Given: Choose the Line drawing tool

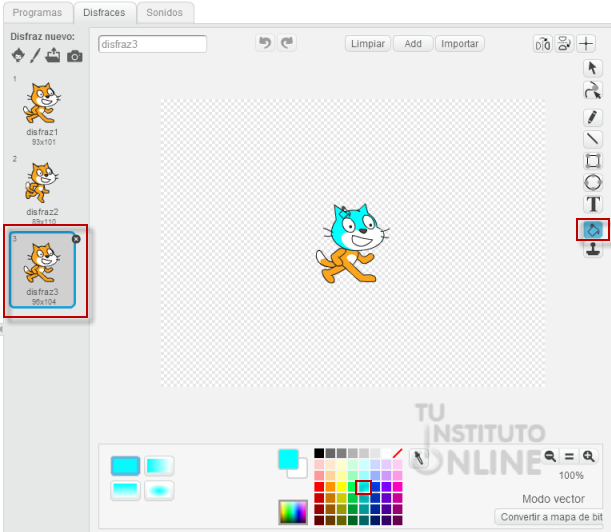Looking at the screenshot, I should (x=592, y=139).
